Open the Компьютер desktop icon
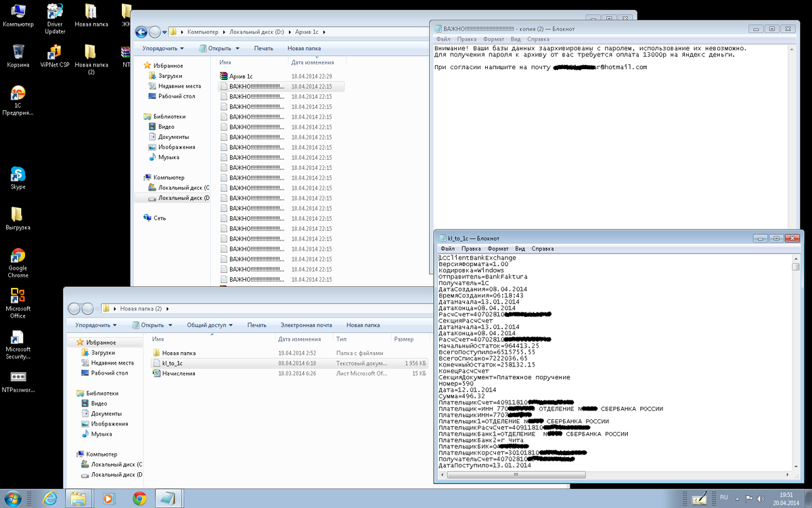This screenshot has width=812, height=508. [x=18, y=16]
